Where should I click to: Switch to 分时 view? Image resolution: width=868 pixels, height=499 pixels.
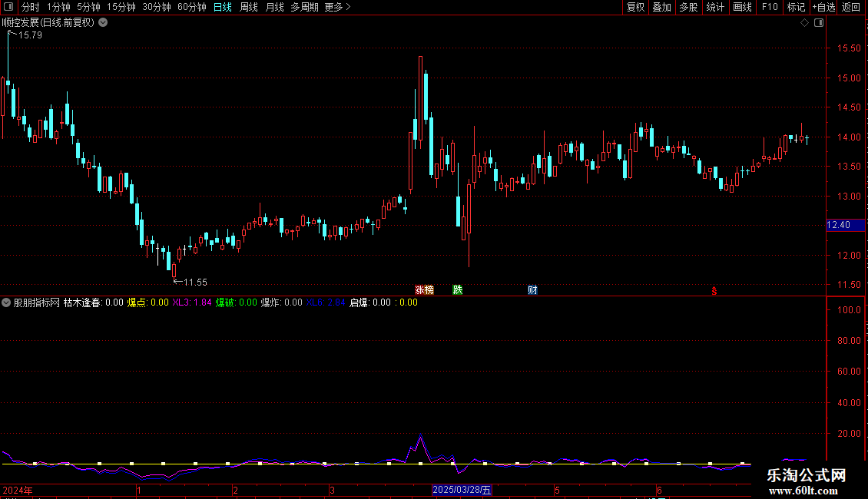(x=31, y=7)
